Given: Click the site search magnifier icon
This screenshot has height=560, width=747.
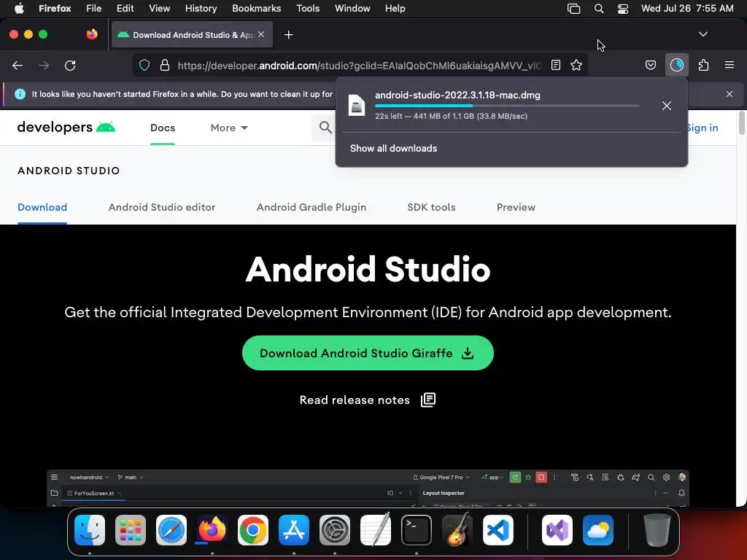Looking at the screenshot, I should tap(325, 127).
